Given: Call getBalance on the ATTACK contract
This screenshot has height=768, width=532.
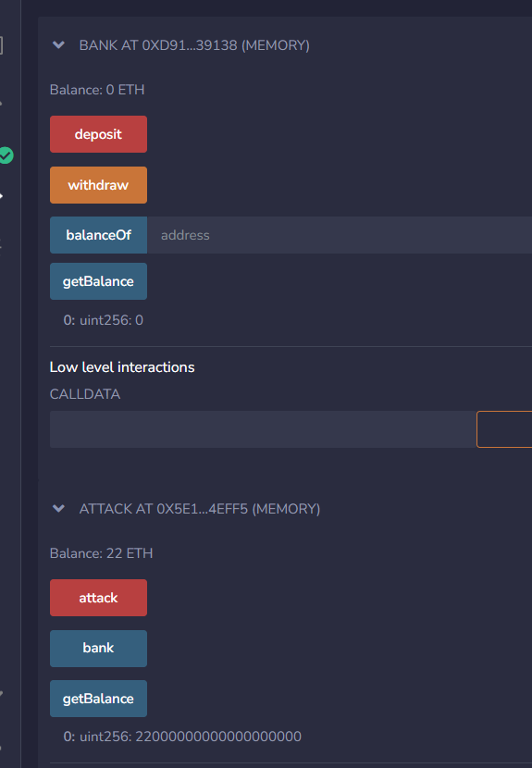Looking at the screenshot, I should 98,699.
